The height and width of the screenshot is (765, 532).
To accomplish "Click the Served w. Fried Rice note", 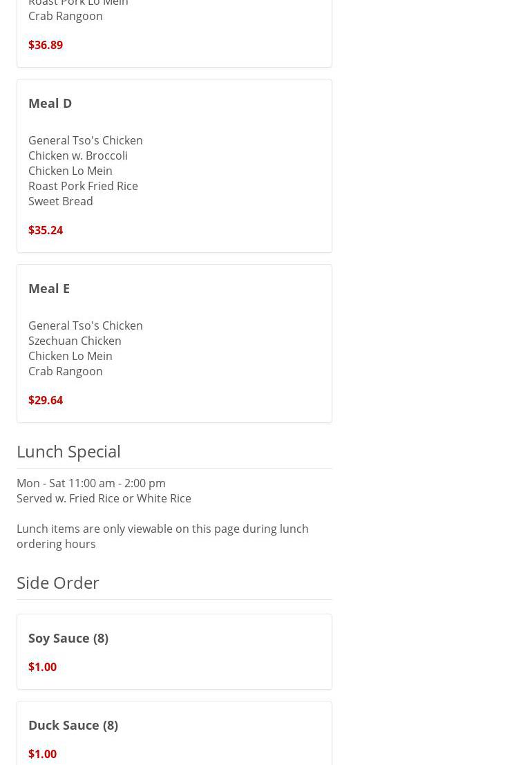I will coord(104,498).
